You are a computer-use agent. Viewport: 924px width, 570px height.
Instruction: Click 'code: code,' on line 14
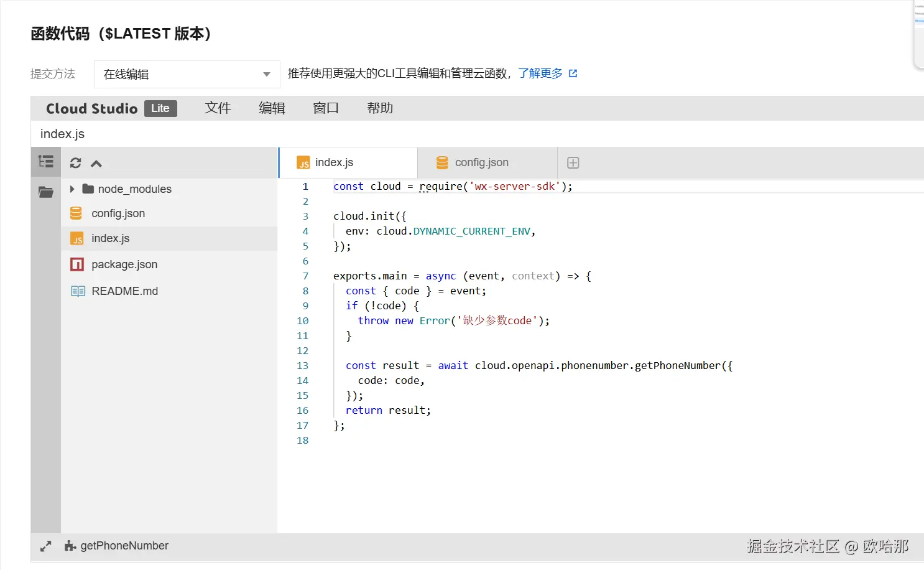391,380
